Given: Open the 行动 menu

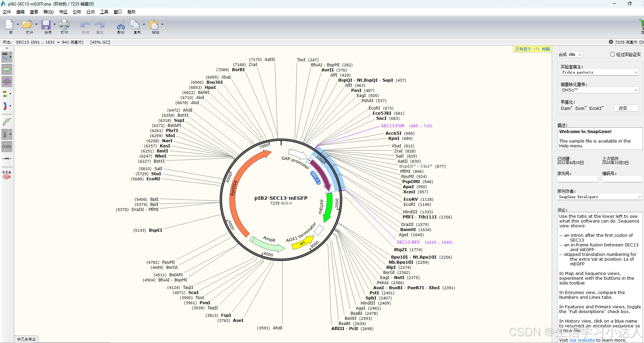Looking at the screenshot, I should (91, 12).
